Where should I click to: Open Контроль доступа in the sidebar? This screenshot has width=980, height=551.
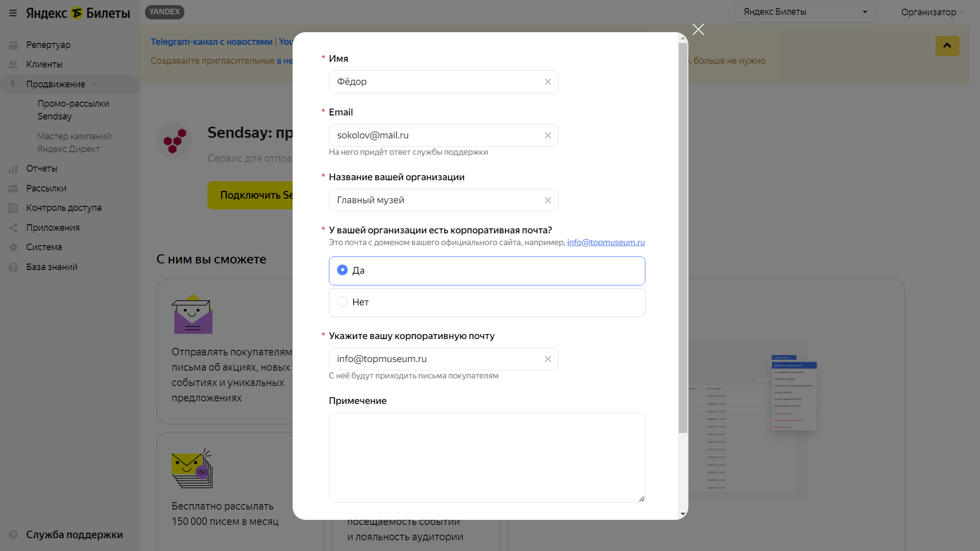(x=64, y=208)
